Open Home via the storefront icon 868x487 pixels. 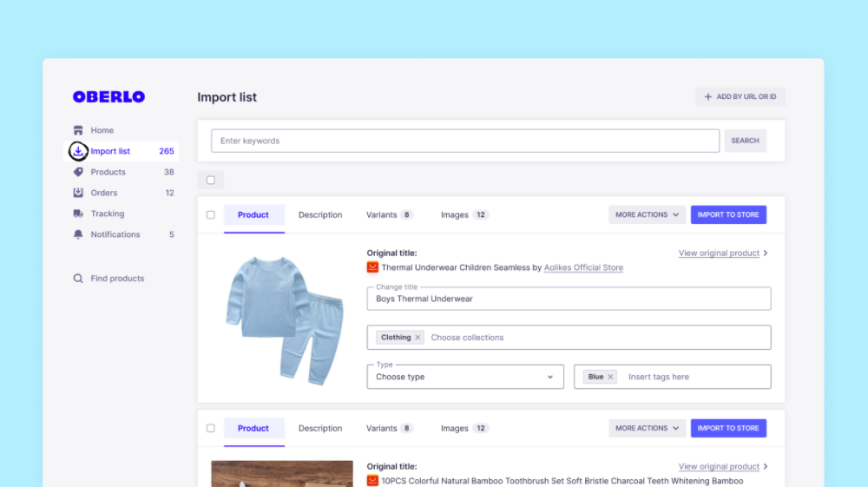pyautogui.click(x=78, y=130)
